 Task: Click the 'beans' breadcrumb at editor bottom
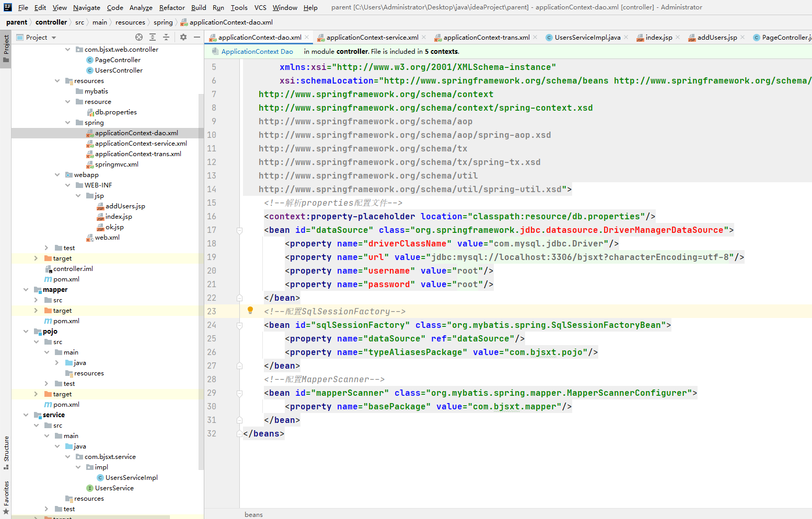coord(253,515)
